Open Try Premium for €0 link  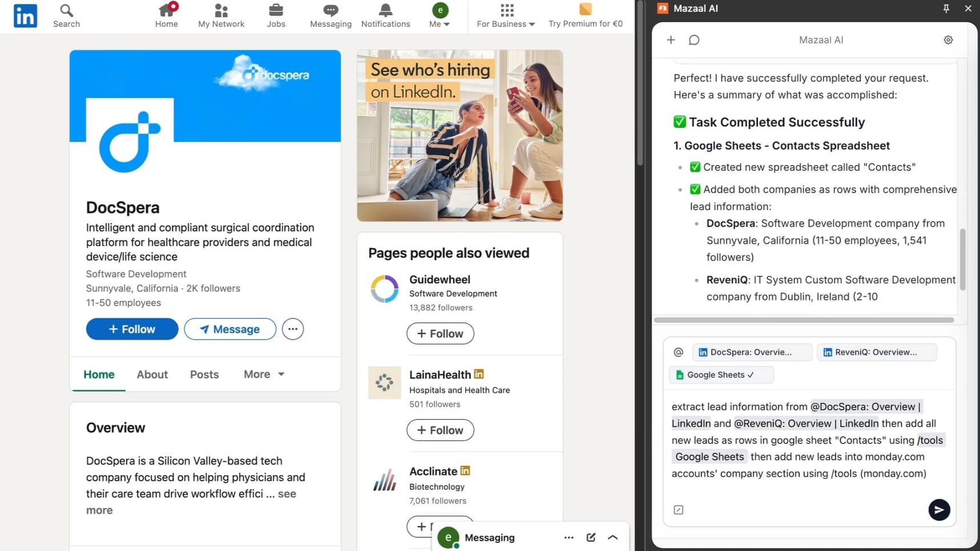tap(585, 16)
